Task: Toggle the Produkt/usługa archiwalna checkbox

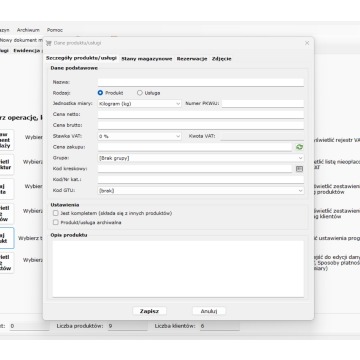Action: click(56, 222)
